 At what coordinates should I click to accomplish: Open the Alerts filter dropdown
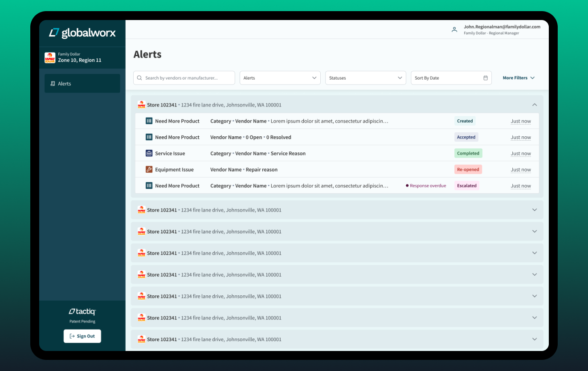(280, 78)
